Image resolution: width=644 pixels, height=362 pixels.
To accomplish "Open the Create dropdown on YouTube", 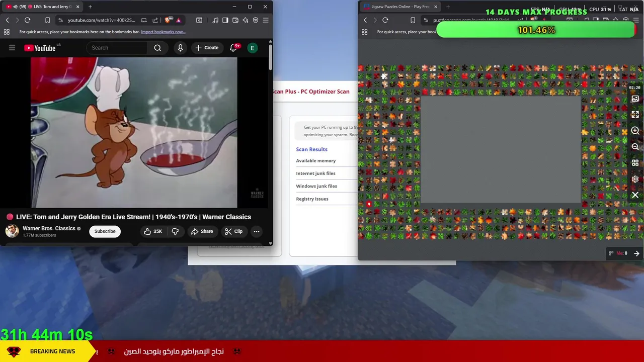I will coord(207,48).
